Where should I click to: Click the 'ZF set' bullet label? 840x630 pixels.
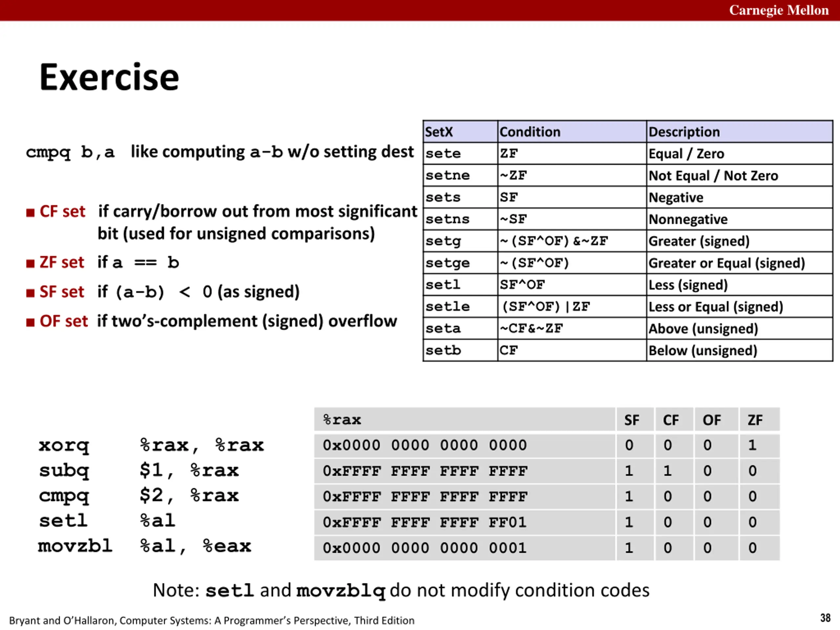(x=62, y=262)
